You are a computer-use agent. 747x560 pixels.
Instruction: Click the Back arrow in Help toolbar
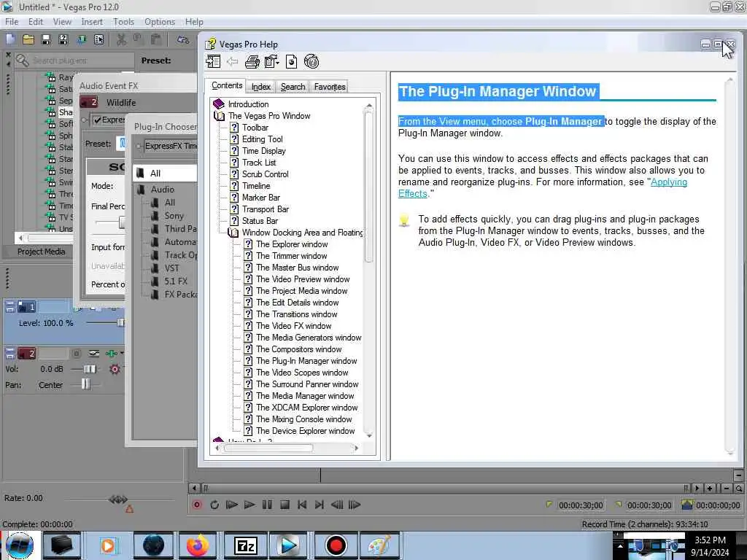(x=233, y=61)
